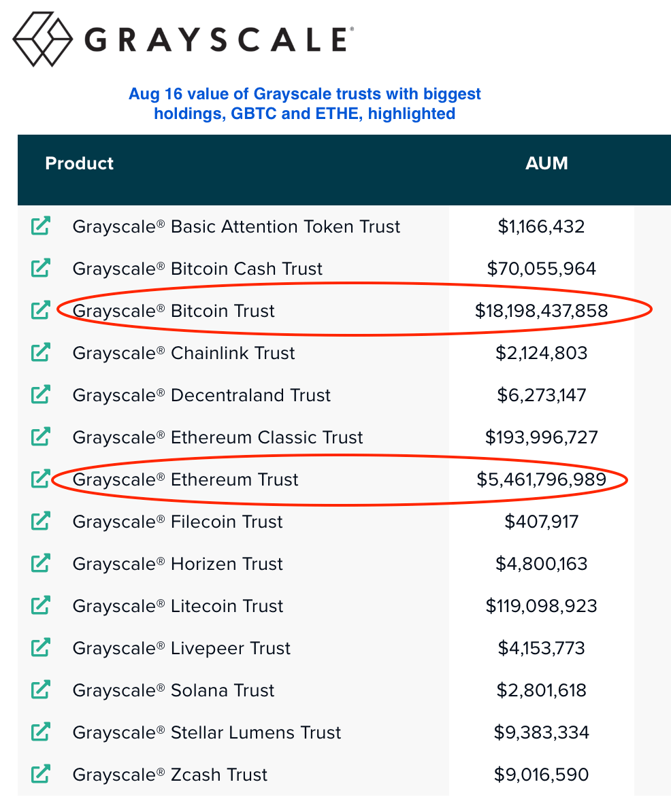Click external link icon beside Decentraland Trust
Image resolution: width=671 pixels, height=812 pixels.
click(x=41, y=395)
